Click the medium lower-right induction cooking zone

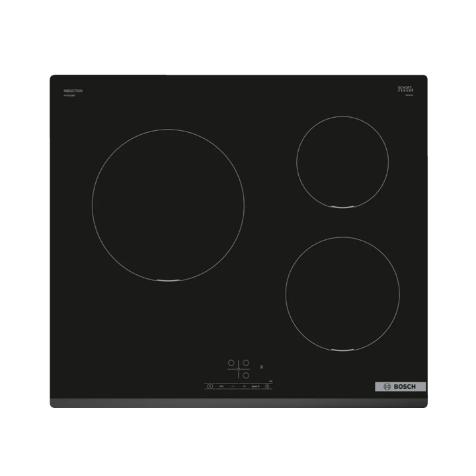point(342,294)
